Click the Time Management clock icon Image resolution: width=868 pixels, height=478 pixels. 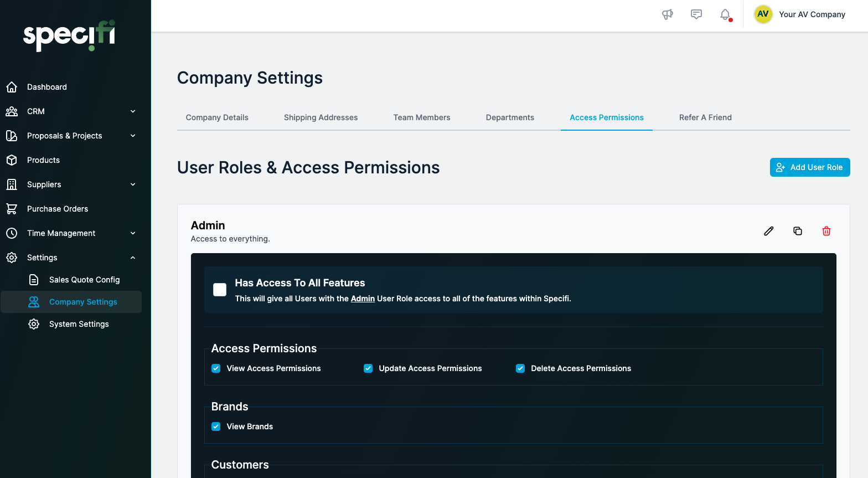tap(12, 233)
